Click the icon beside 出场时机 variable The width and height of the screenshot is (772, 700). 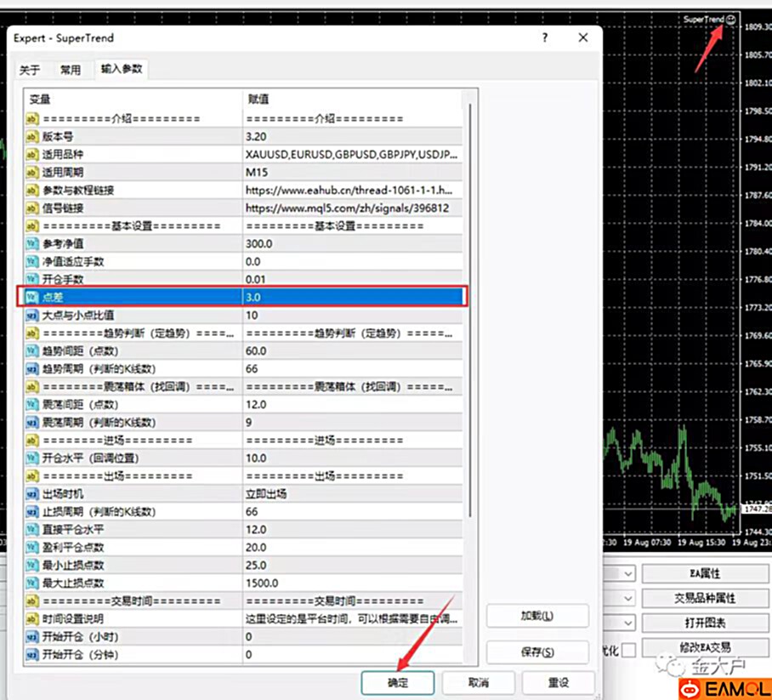click(33, 493)
